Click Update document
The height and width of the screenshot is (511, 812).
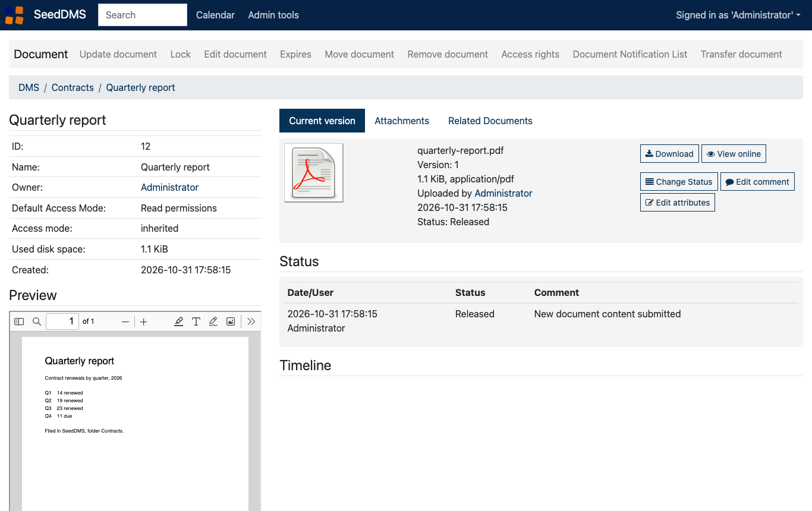tap(118, 54)
